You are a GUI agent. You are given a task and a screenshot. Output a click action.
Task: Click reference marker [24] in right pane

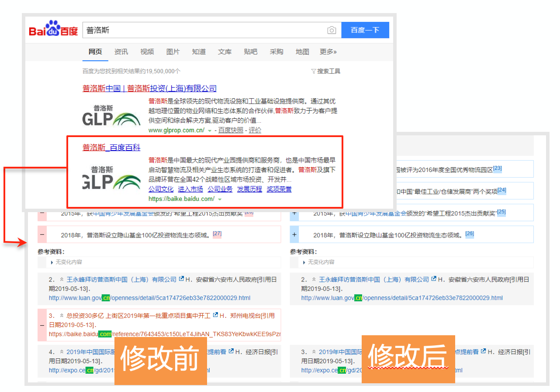pyautogui.click(x=502, y=190)
